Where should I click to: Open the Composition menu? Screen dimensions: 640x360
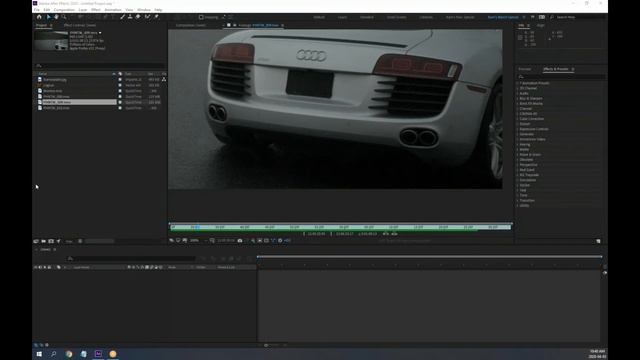(64, 9)
